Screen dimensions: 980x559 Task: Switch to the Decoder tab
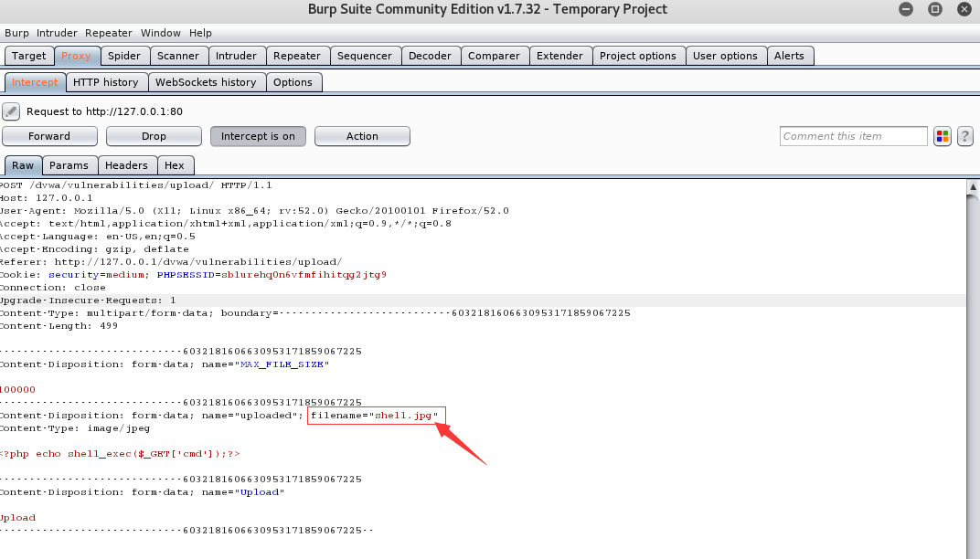click(430, 56)
